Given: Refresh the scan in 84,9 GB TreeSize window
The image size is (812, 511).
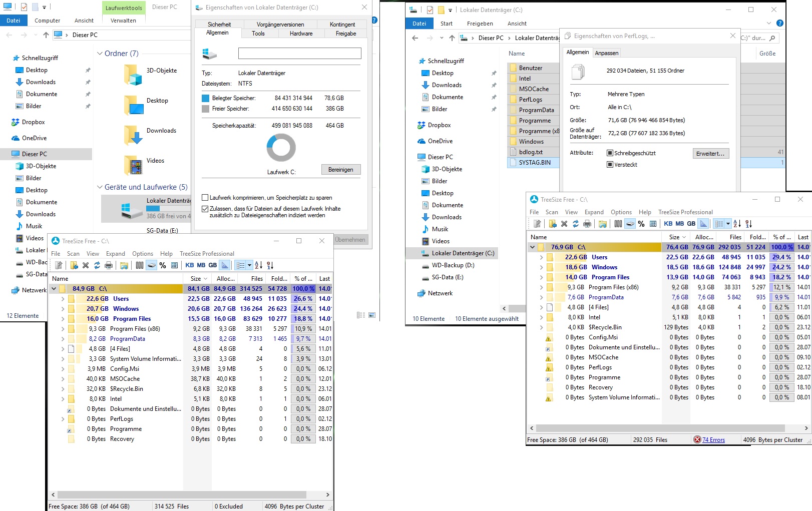Looking at the screenshot, I should [97, 265].
